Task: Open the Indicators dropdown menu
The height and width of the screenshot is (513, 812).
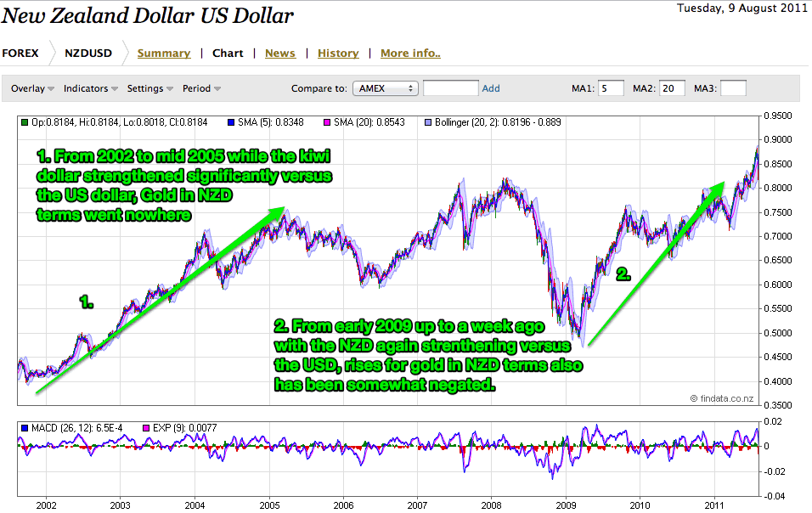Action: (x=86, y=87)
